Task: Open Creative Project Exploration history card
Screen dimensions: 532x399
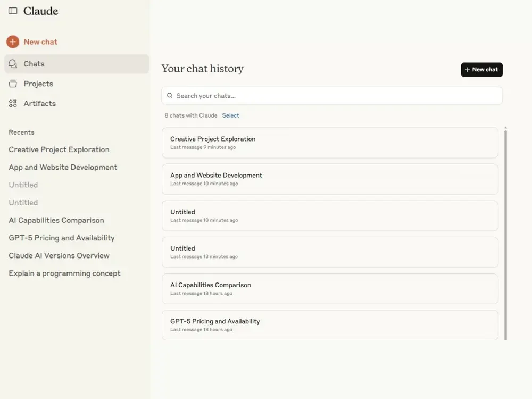Action: tap(330, 143)
